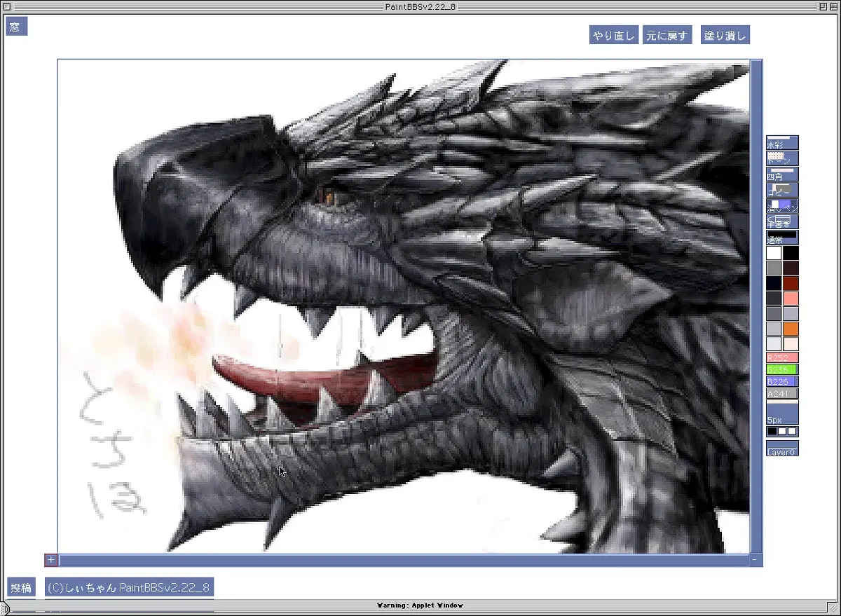This screenshot has width=841, height=616.
Task: Pick the salmon pink swatch
Action: pyautogui.click(x=791, y=299)
